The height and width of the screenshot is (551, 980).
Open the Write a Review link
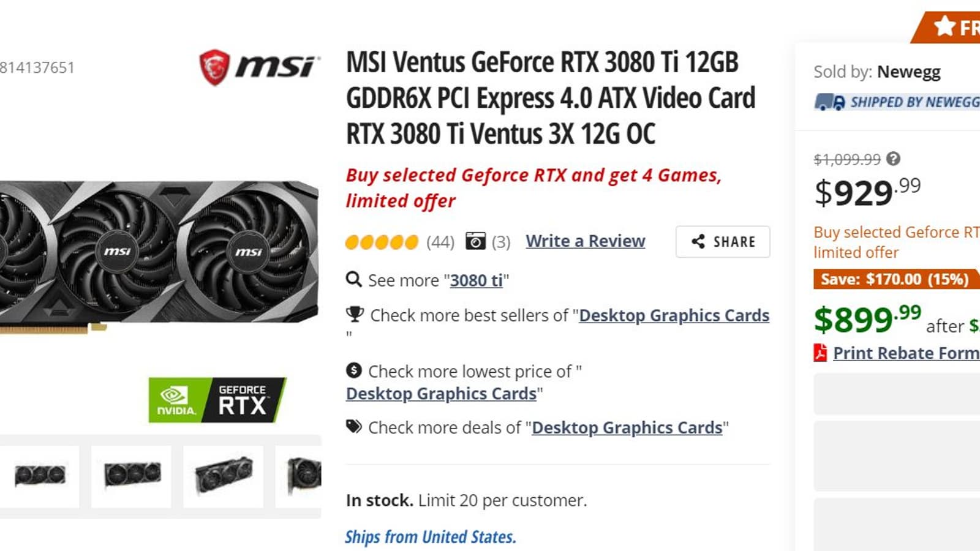coord(586,241)
